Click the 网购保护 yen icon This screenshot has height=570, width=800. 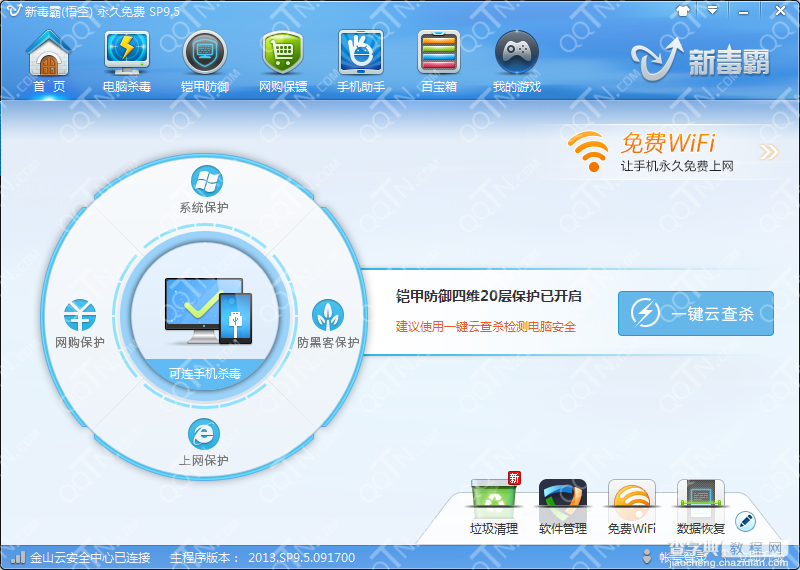(80, 315)
